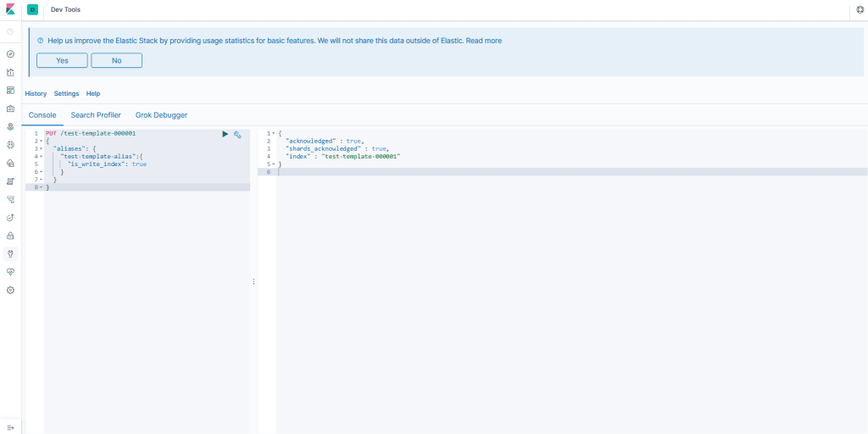Open Machine Learning from the sidebar

(10, 144)
